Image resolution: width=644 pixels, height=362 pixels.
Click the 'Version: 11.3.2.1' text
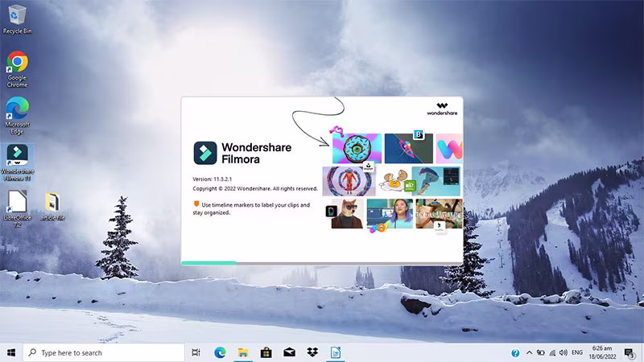pos(213,179)
